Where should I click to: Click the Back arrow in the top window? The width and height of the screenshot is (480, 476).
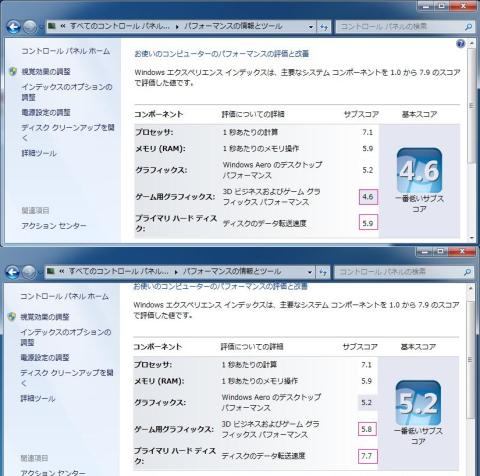point(14,27)
